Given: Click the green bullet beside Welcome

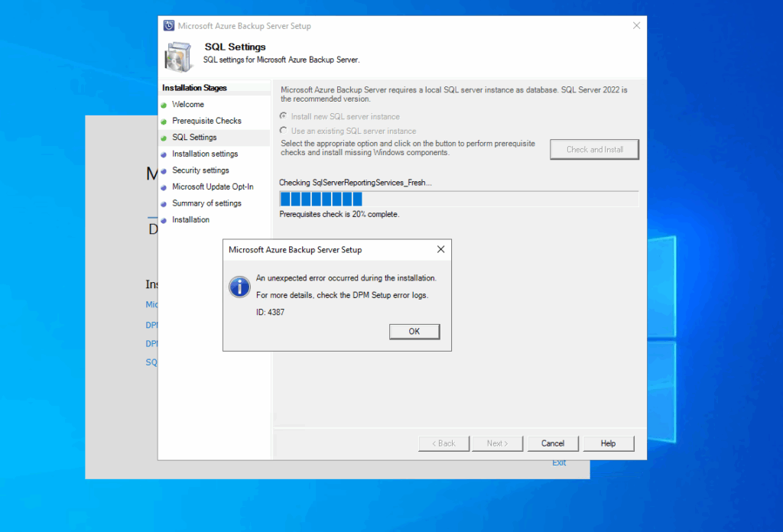Looking at the screenshot, I should [x=164, y=105].
